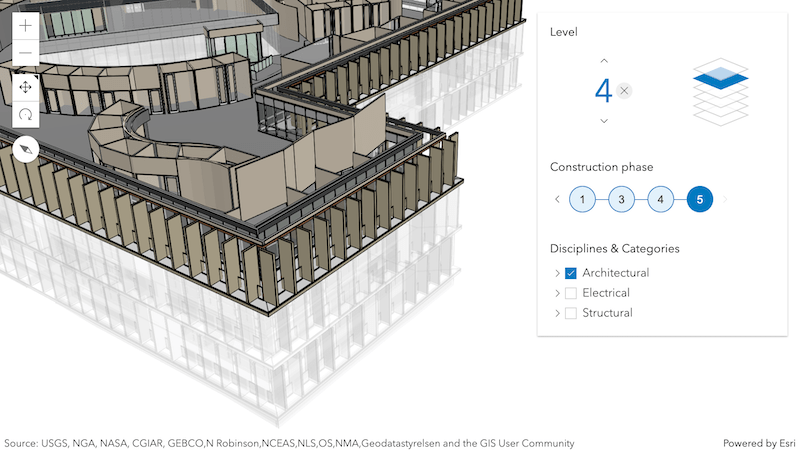
Task: Reset orientation with the compass icon
Action: (x=26, y=149)
